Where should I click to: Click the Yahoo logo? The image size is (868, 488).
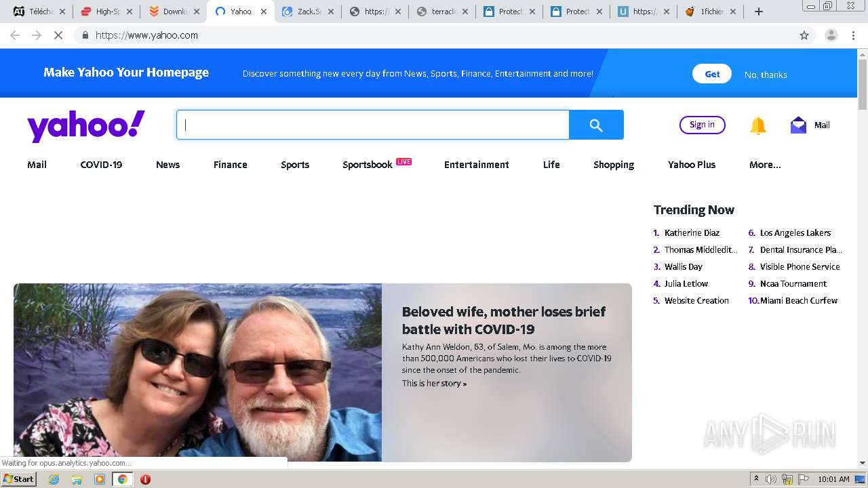coord(86,126)
